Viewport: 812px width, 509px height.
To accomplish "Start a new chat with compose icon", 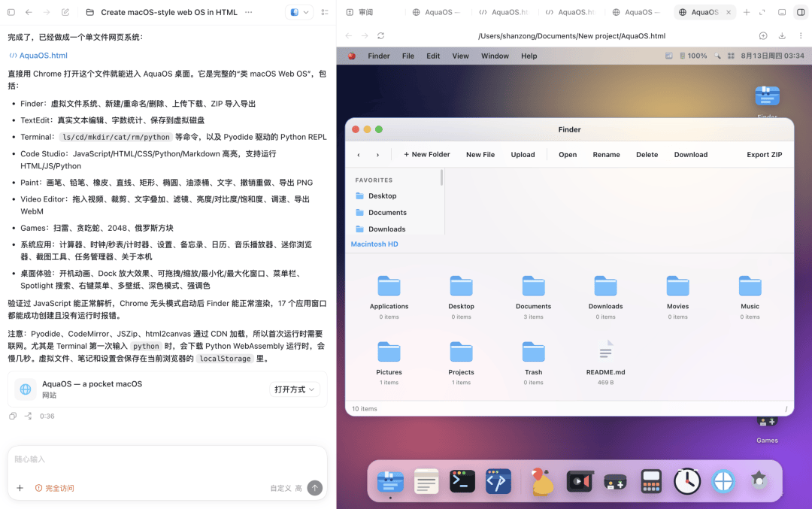I will pyautogui.click(x=65, y=12).
